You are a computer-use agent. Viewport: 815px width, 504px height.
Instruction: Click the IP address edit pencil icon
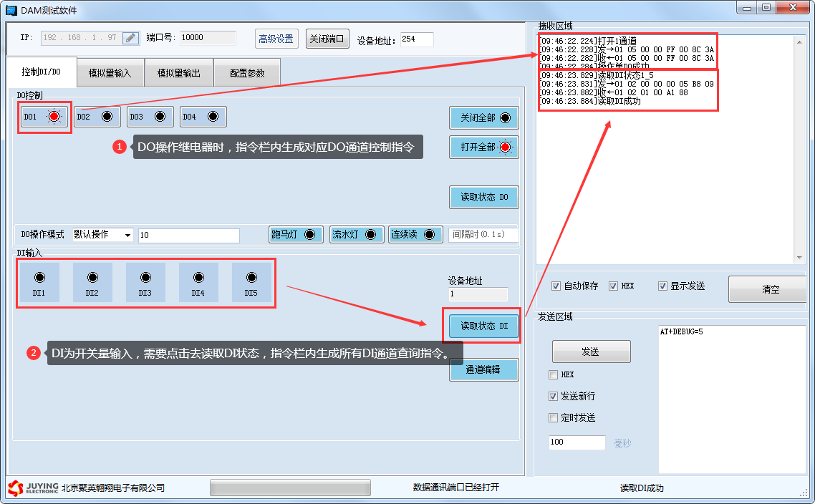(130, 38)
